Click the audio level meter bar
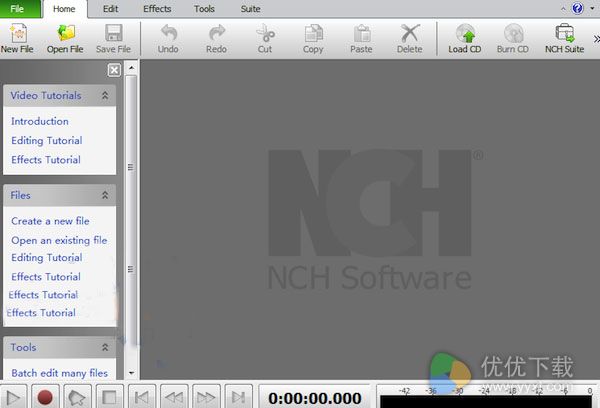Screen dimensions: 600x408 486,402
